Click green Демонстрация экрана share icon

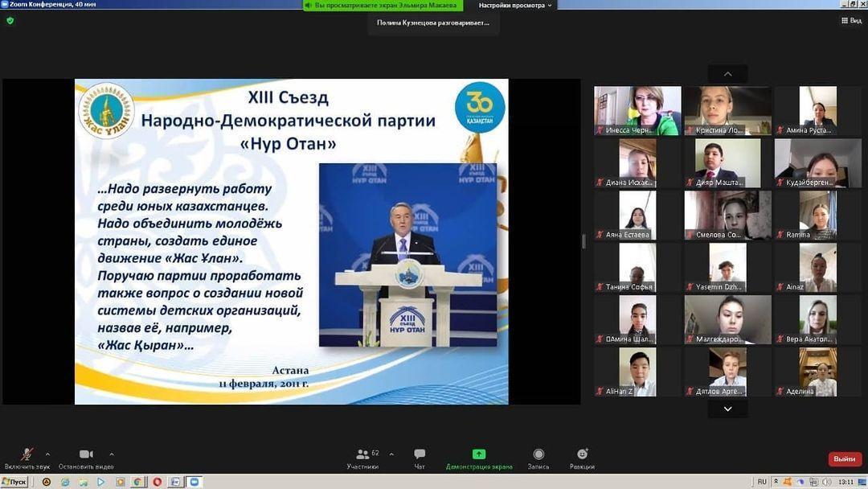[x=479, y=454]
